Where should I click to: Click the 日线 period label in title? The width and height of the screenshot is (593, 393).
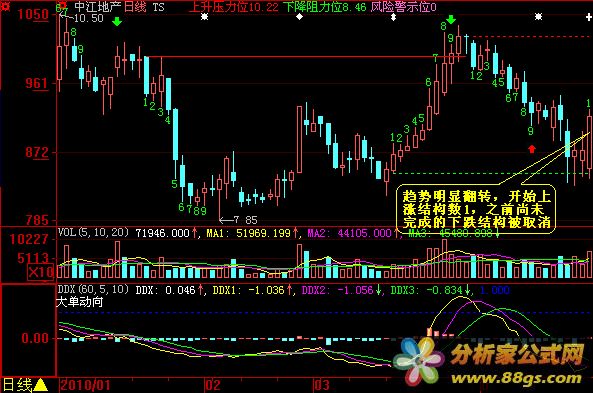pyautogui.click(x=135, y=6)
